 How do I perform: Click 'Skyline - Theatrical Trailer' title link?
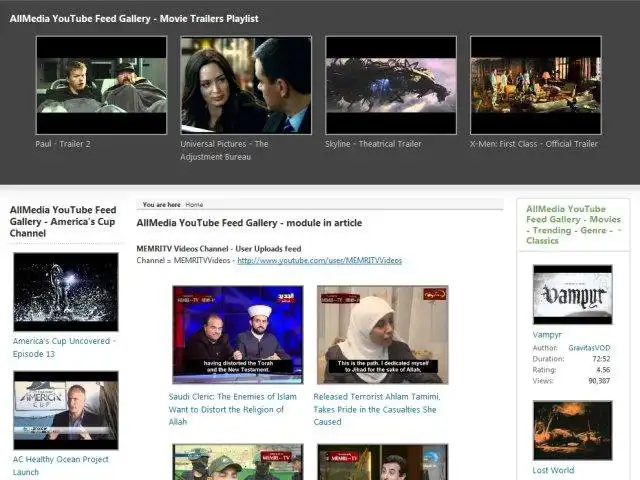(373, 144)
